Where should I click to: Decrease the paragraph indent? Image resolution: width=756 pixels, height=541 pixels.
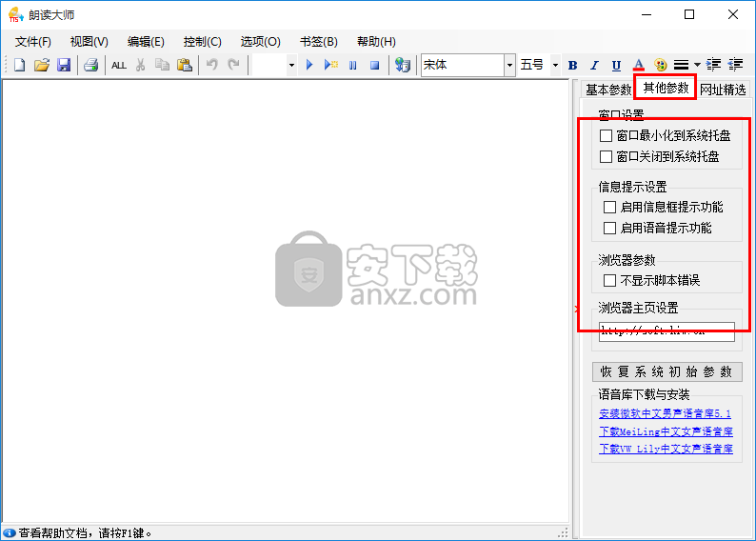click(x=735, y=65)
